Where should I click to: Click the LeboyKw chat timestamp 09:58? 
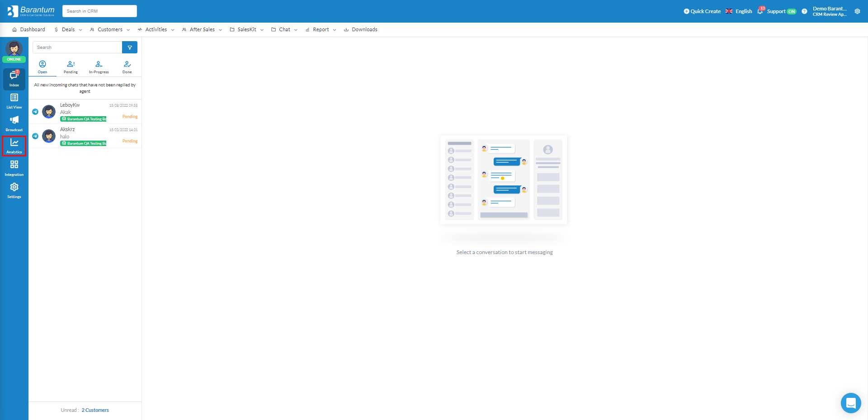point(123,105)
